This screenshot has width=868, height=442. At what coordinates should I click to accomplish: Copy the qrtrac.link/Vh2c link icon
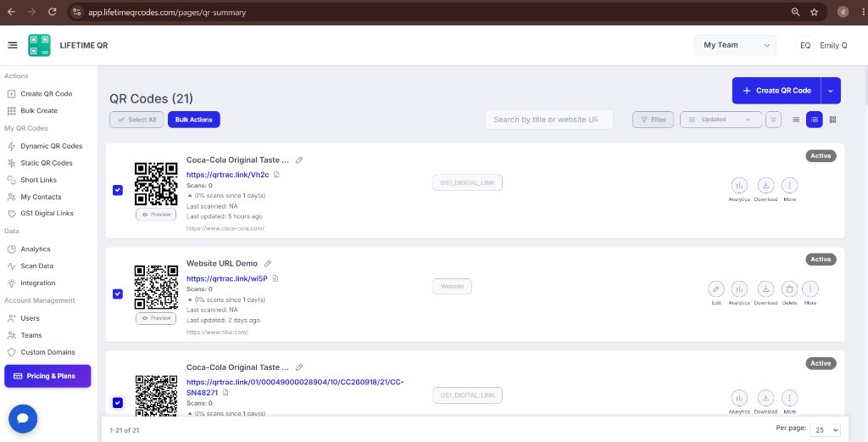coord(277,175)
